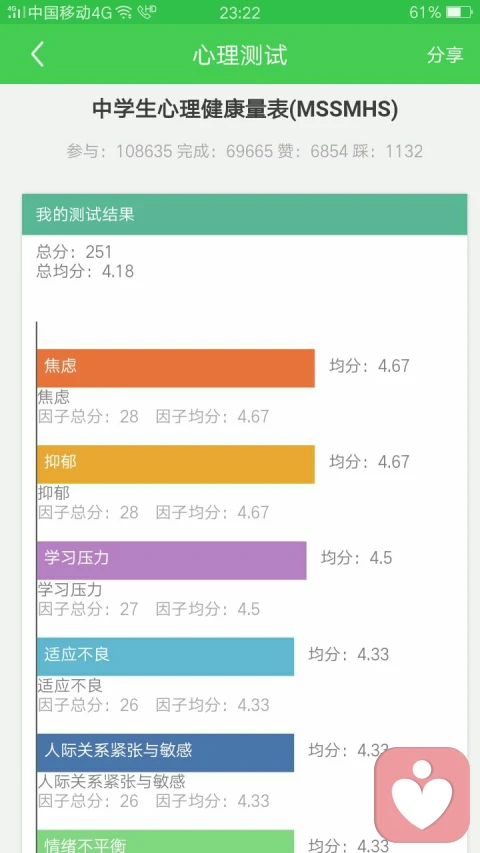This screenshot has height=853, width=480.
Task: Tap the 4G signal strength icon
Action: 14,12
